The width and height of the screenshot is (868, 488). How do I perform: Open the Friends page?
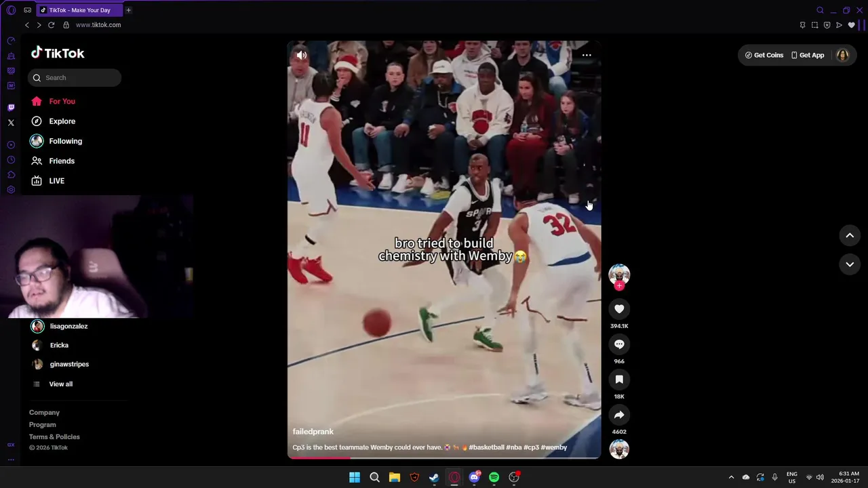point(53,161)
